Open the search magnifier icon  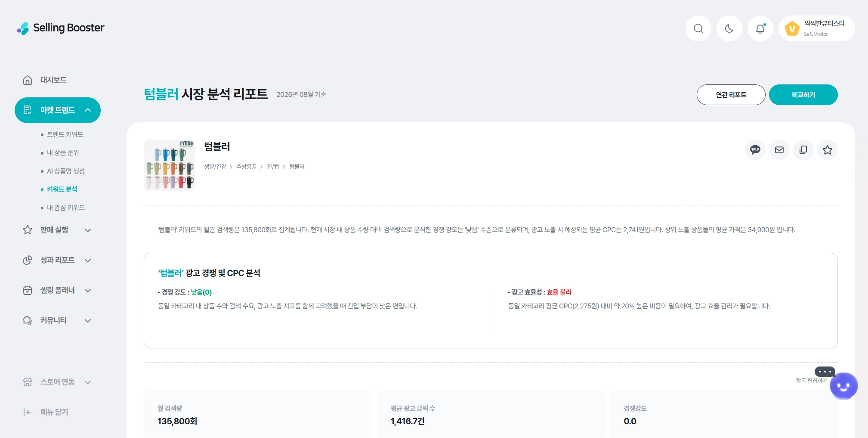point(698,28)
